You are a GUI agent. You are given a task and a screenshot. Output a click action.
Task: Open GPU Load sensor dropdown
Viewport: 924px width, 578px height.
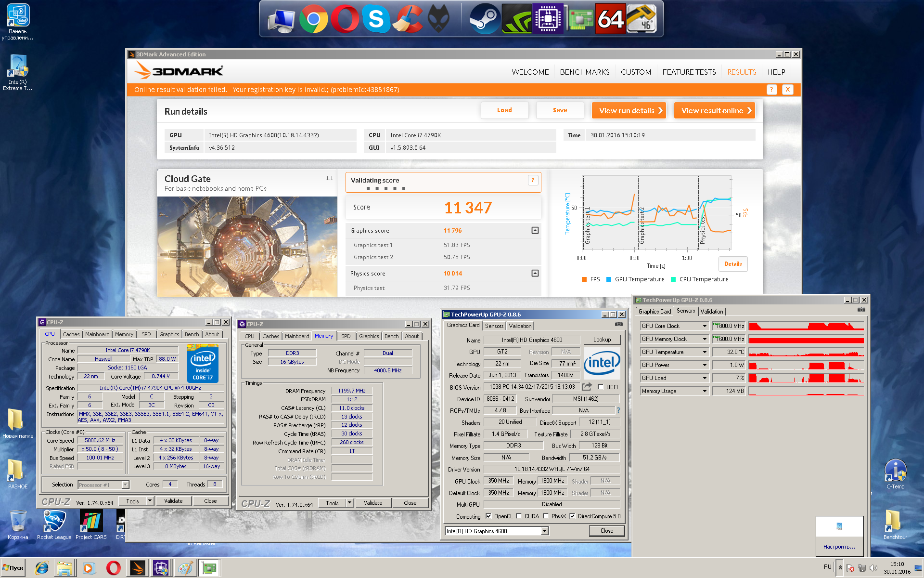point(705,378)
